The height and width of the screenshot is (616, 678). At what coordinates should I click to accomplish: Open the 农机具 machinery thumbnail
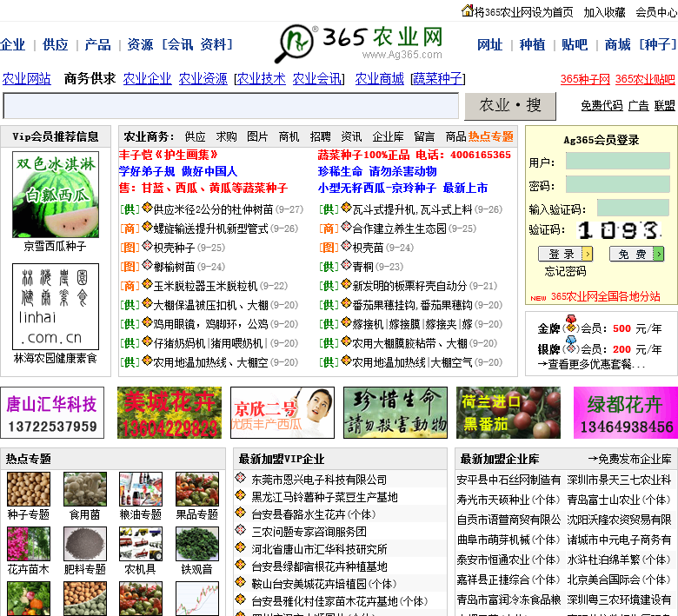coord(141,544)
